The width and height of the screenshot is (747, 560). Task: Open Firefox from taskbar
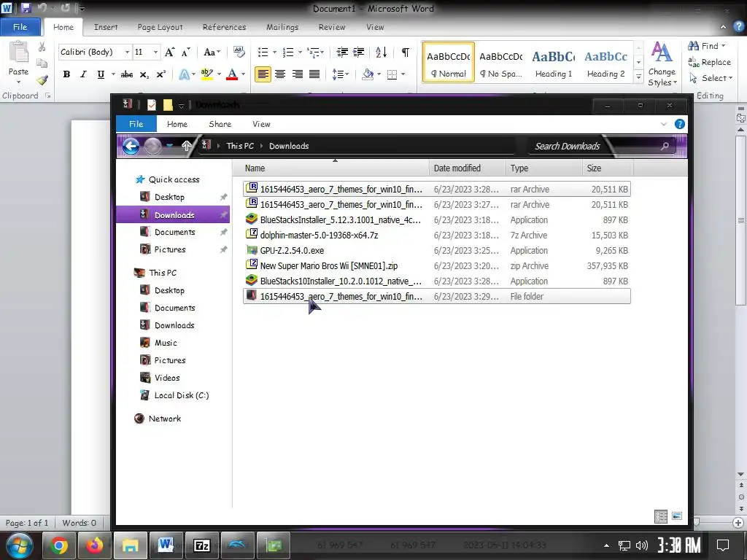pos(94,545)
